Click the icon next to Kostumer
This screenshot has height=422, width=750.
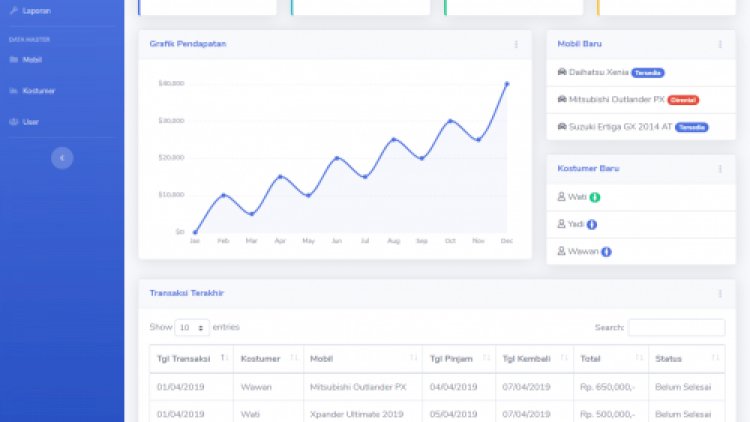(14, 91)
